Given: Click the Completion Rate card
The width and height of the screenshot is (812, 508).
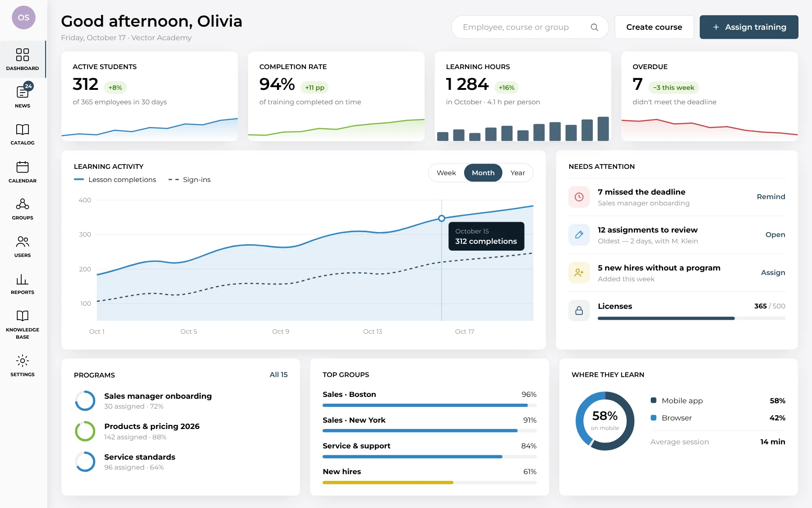Looking at the screenshot, I should [x=336, y=96].
